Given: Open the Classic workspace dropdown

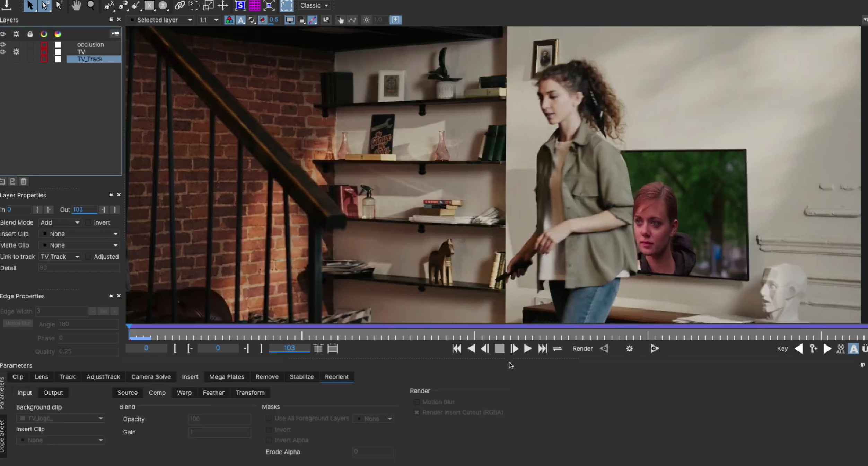Looking at the screenshot, I should [314, 6].
